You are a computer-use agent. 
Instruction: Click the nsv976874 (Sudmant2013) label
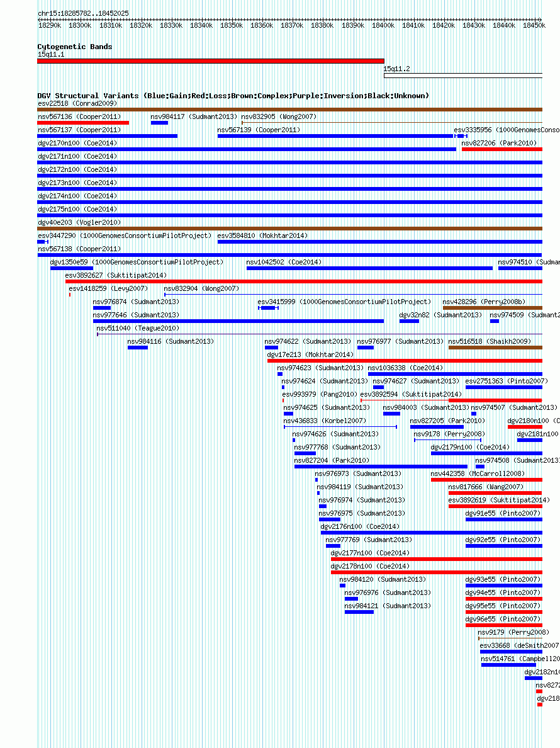(137, 302)
